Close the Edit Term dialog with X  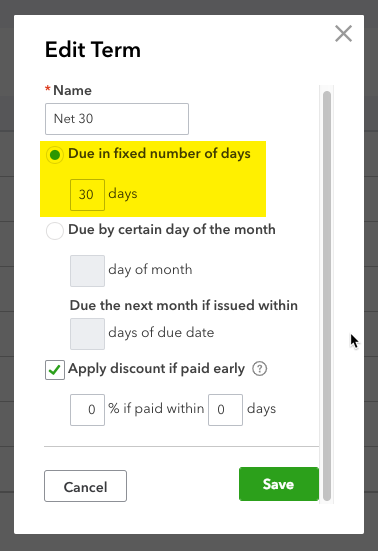343,34
